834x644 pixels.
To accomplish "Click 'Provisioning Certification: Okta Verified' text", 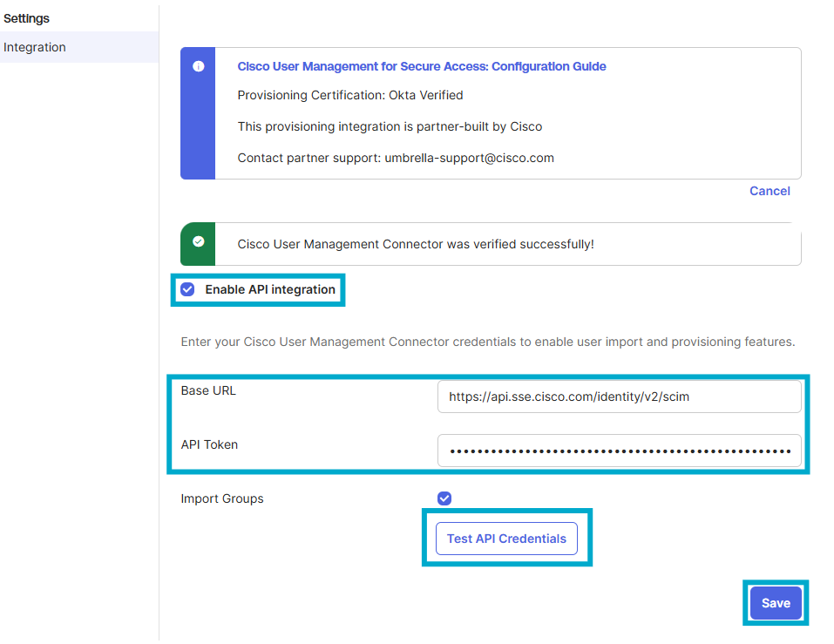I will point(350,95).
